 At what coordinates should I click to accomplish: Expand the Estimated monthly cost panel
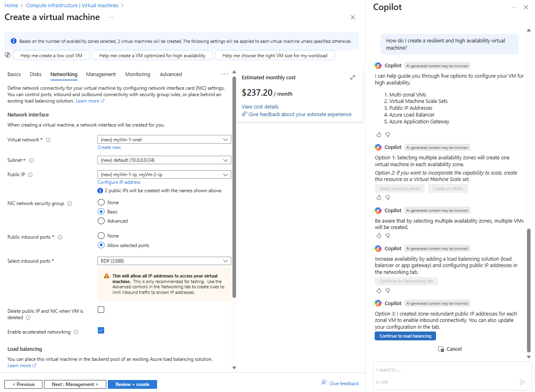coord(353,77)
